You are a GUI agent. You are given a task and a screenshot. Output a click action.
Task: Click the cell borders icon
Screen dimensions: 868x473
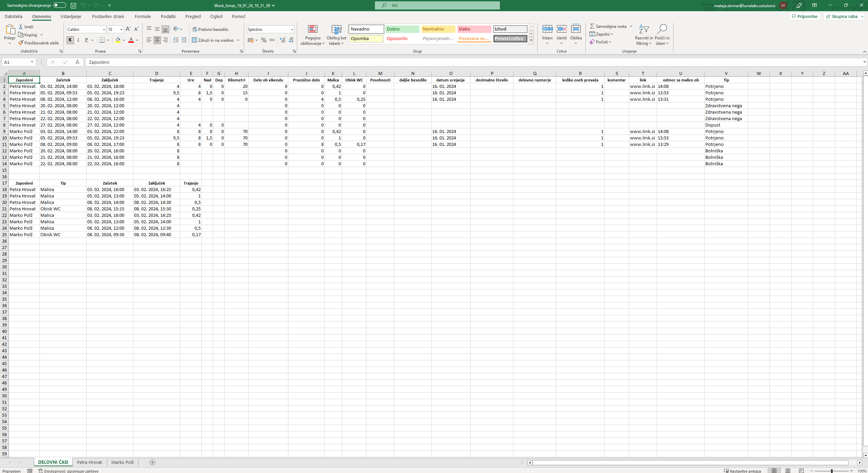point(102,40)
